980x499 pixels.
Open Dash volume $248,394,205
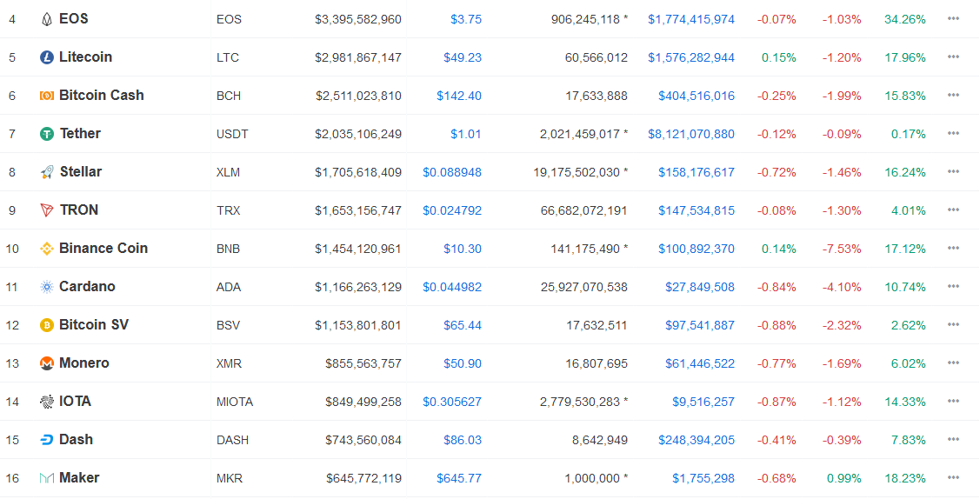[x=697, y=440]
